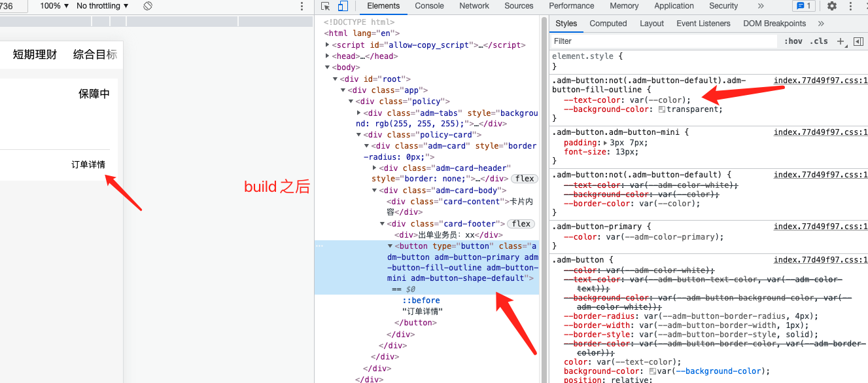Collapse the card-footer div node
Image resolution: width=868 pixels, height=383 pixels.
pos(383,224)
